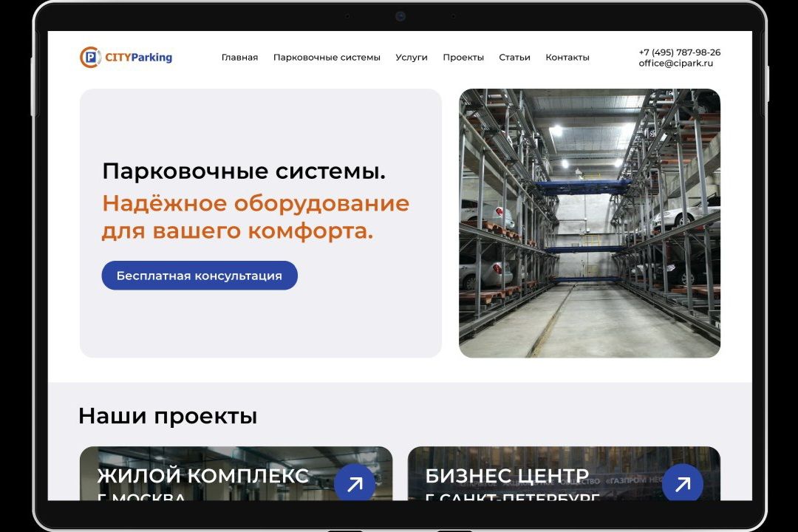Screen dimensions: 798x532
Task: Open the Парковочные системы navigation item
Action: click(x=327, y=58)
